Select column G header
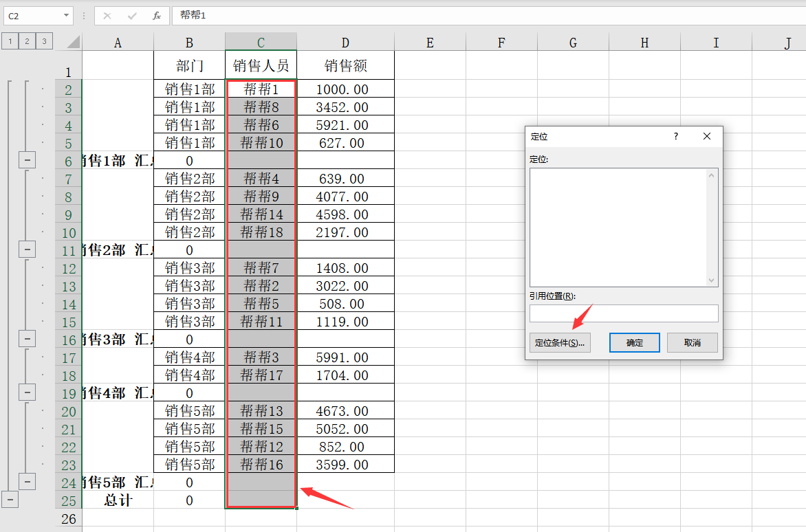Screen dimensions: 806x532 point(573,42)
